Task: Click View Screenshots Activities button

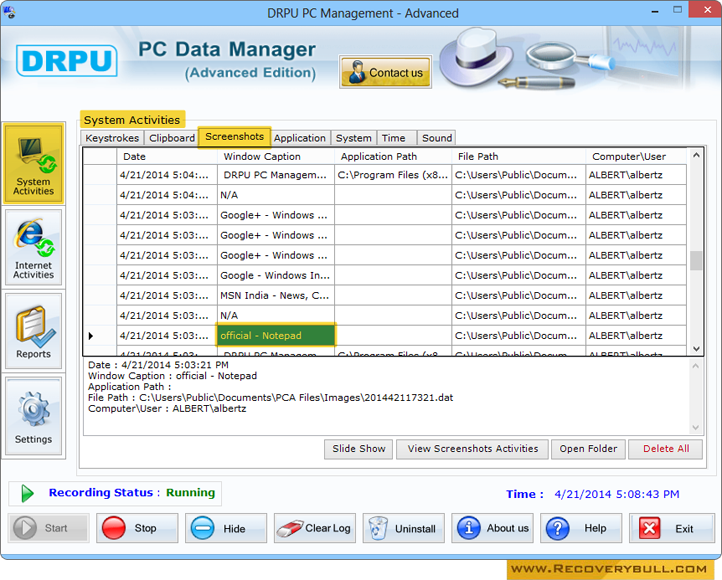Action: point(472,449)
